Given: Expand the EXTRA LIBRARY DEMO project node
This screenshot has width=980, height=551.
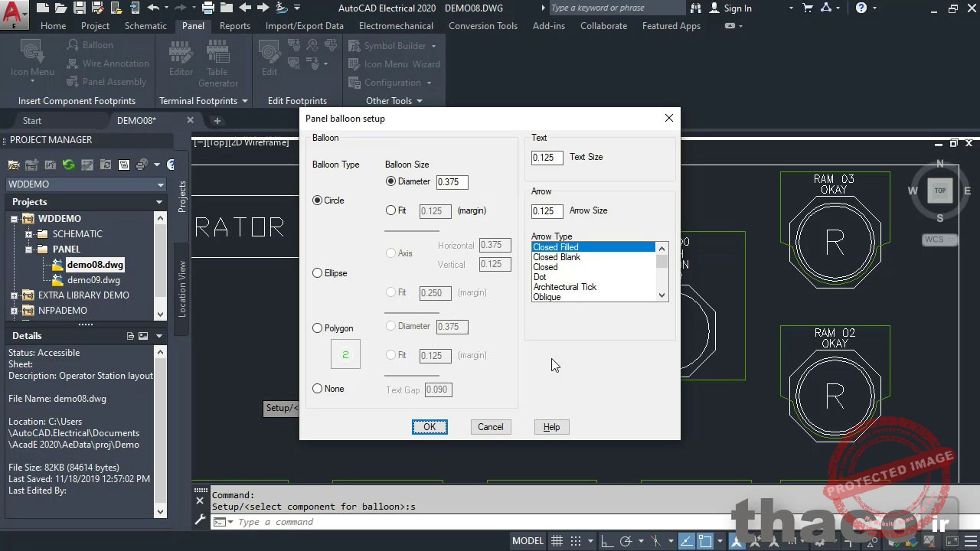Looking at the screenshot, I should (x=14, y=295).
